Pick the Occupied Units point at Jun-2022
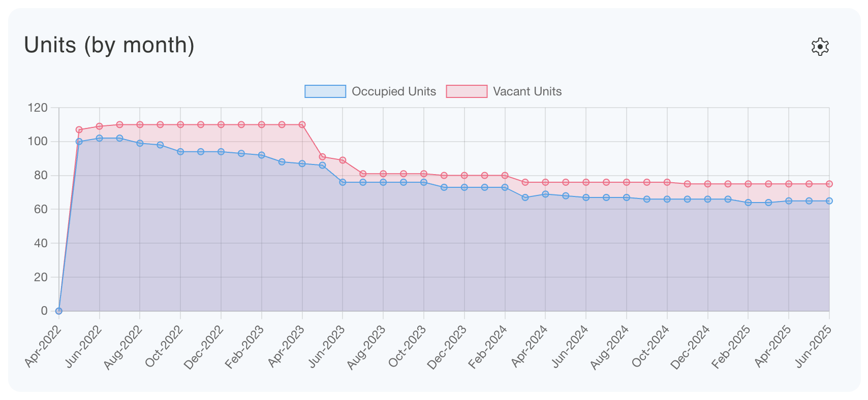The image size is (868, 400). [x=100, y=138]
